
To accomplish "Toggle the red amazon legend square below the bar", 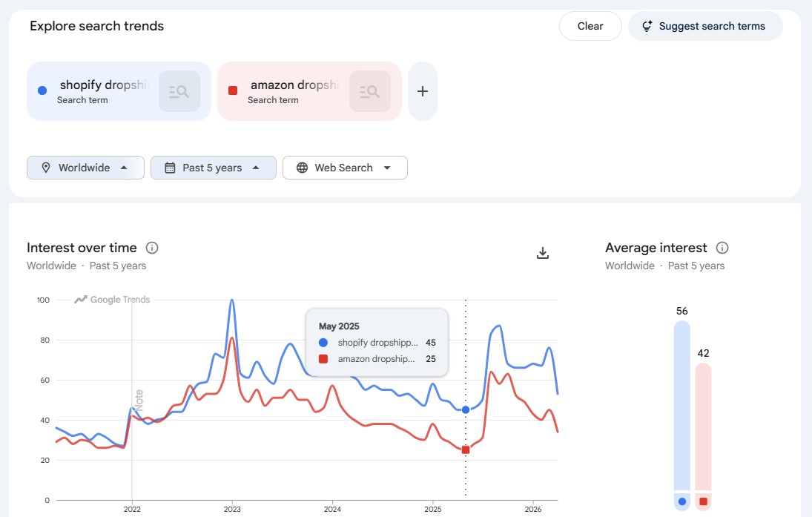I will (x=703, y=501).
